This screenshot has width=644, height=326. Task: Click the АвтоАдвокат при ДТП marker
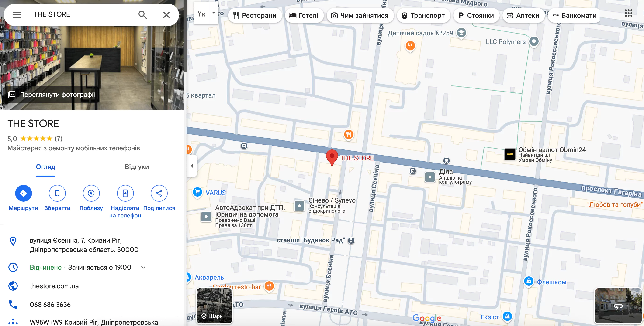[206, 216]
